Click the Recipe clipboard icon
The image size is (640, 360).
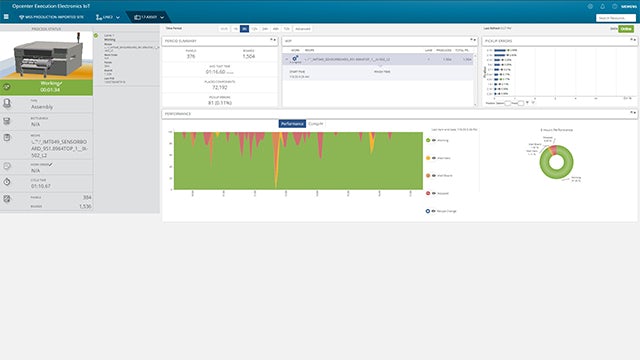[x=7, y=138]
